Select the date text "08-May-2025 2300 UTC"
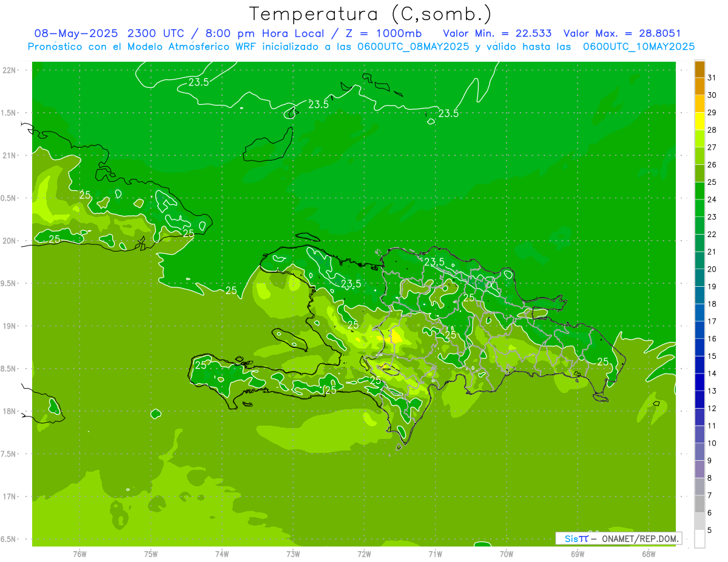728x562 pixels. click(x=110, y=33)
